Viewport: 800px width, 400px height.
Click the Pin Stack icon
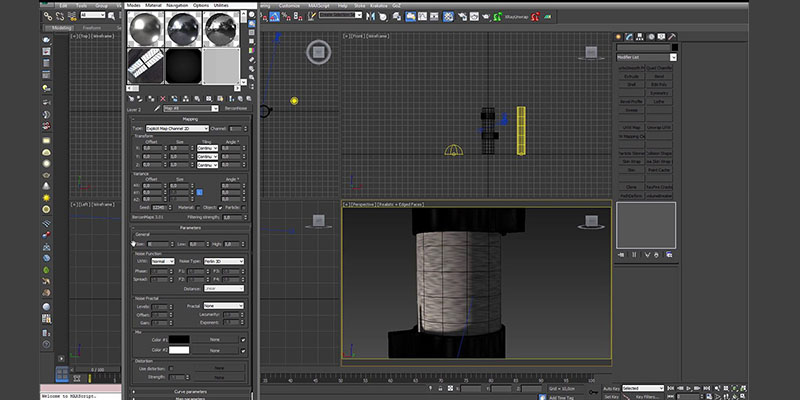621,254
